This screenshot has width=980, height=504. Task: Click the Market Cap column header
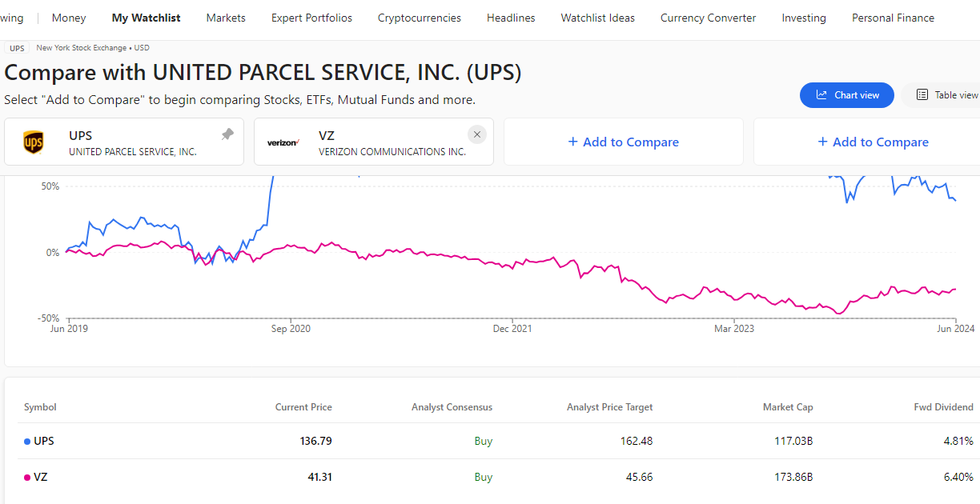pos(788,407)
